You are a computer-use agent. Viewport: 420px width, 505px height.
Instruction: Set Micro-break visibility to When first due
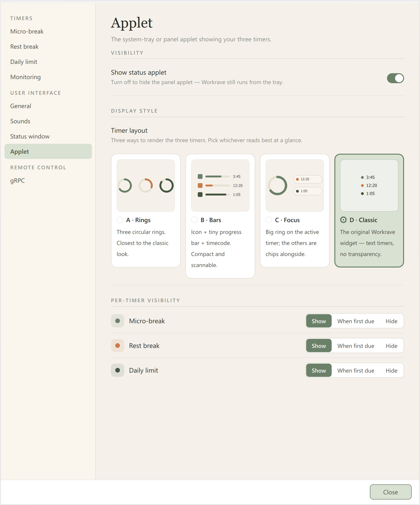pos(356,321)
